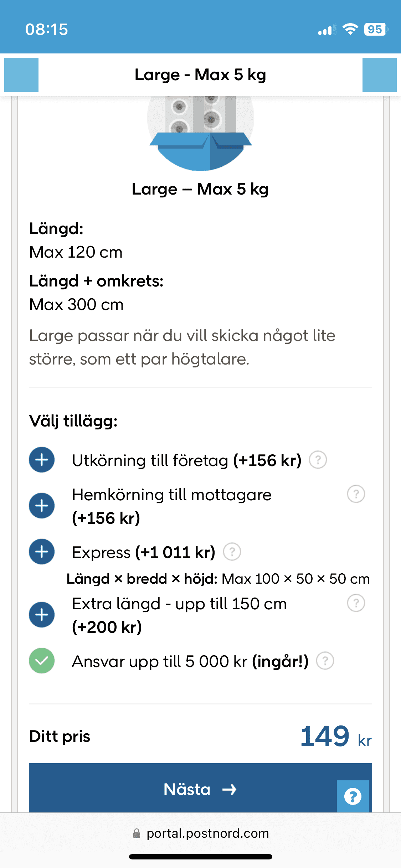Add Utkörning till företag add-on
Screen dimensions: 401x868
click(42, 460)
